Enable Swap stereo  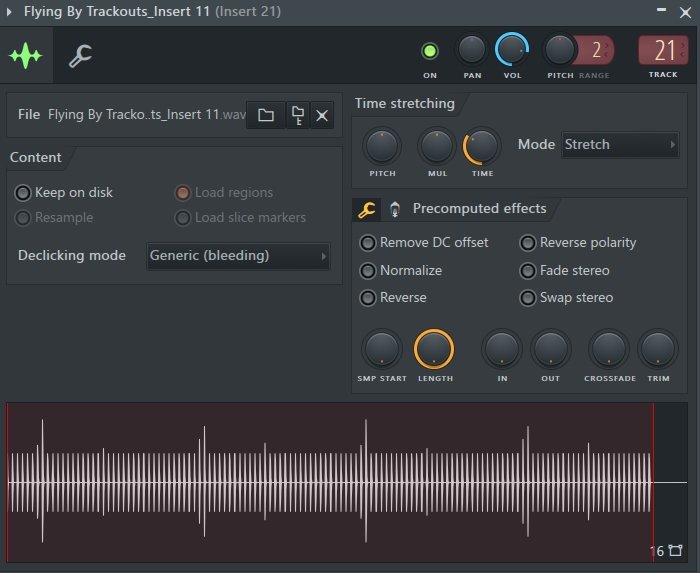coord(566,298)
